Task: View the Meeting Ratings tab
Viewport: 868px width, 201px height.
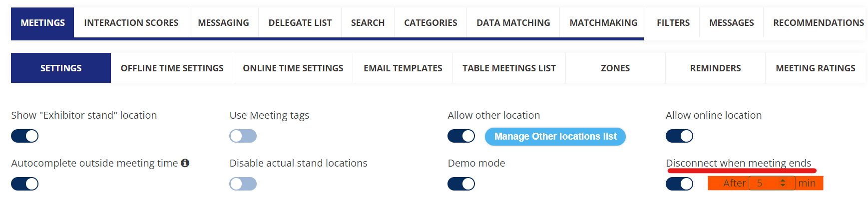Action: click(x=815, y=68)
